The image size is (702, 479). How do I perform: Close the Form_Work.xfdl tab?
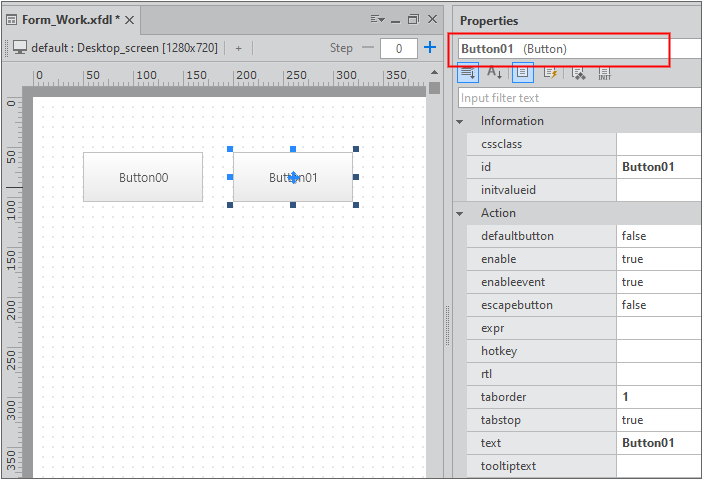tap(129, 19)
